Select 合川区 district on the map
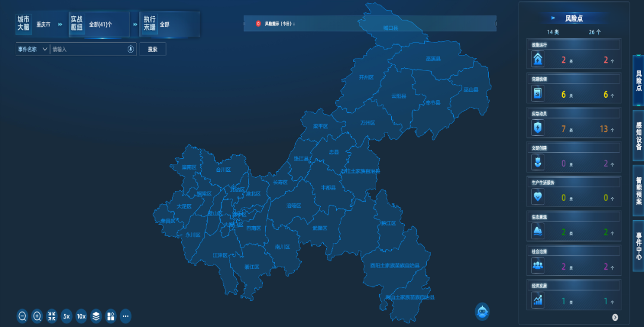 point(224,169)
